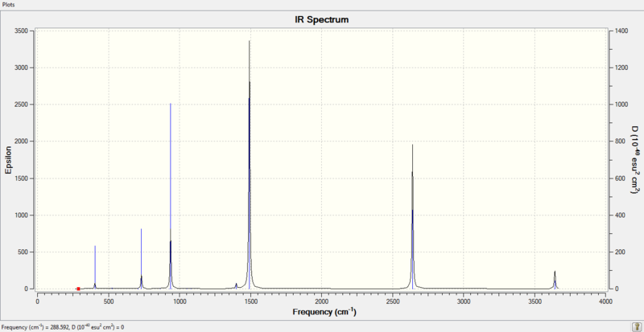Click the Epsilon axis label
This screenshot has height=332, width=644.
click(8, 160)
